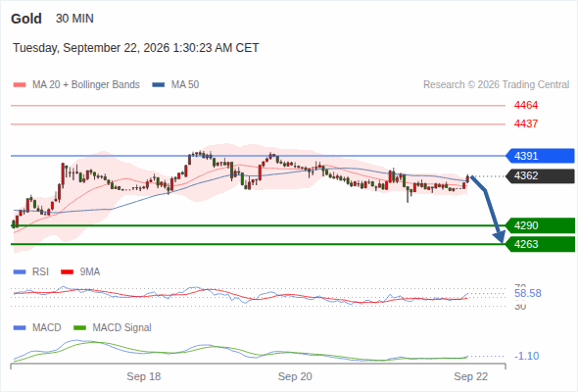Click the MACD -1.10 value readout
Screen dimensions: 578x392
527,356
